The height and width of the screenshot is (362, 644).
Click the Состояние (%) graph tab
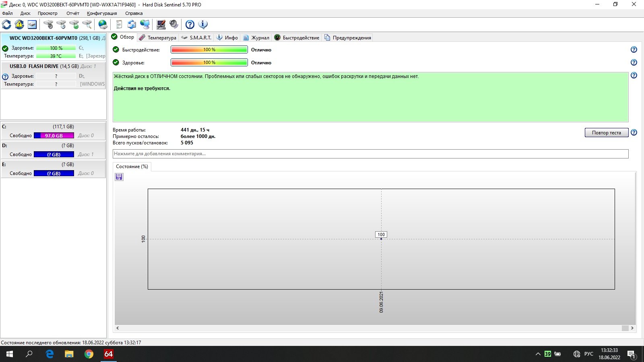tap(132, 167)
